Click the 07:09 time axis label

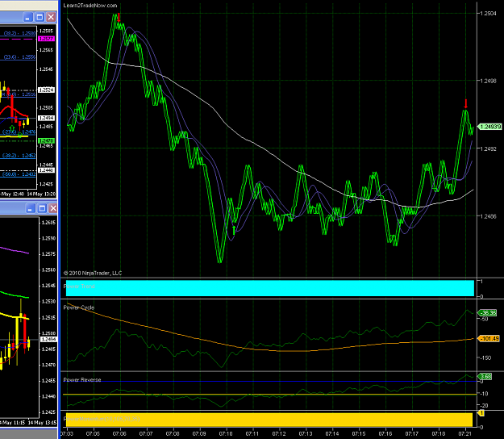tap(199, 434)
